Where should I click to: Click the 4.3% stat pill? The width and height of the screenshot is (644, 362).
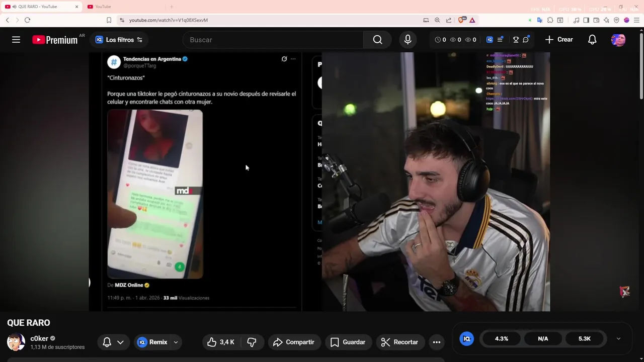point(502,339)
